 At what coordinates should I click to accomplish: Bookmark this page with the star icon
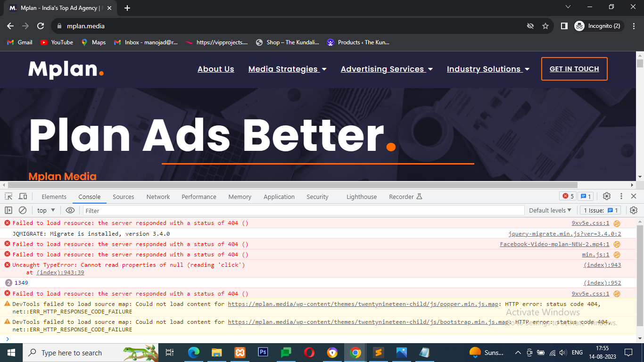click(545, 26)
